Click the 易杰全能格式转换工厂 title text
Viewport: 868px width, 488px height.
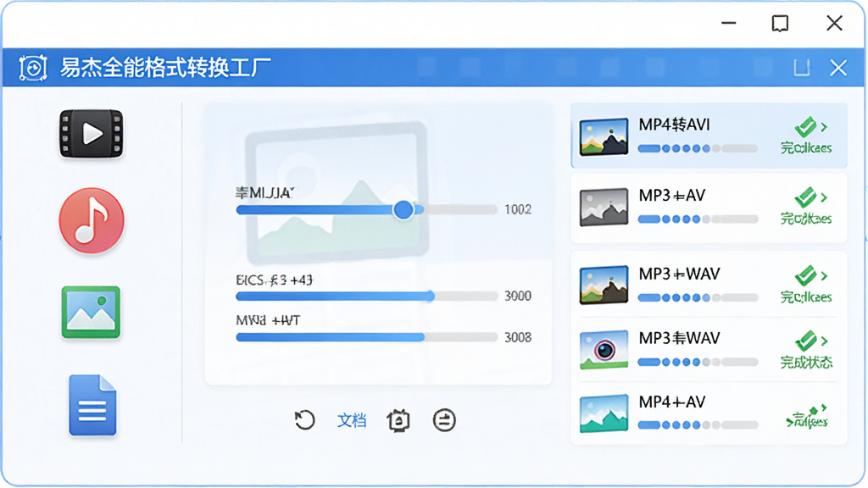[x=165, y=68]
